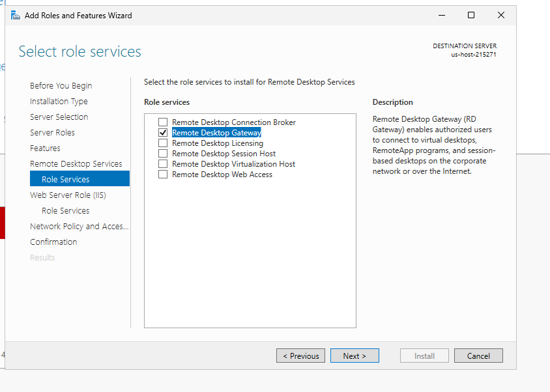Minimize the wizard window
Viewport: 550px width, 392px height.
pos(442,15)
